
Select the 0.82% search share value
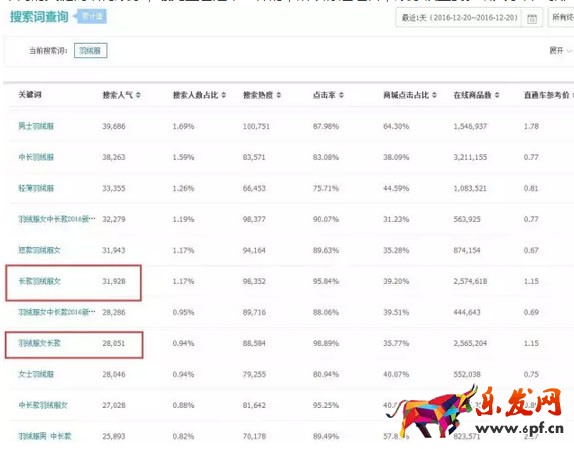pos(183,436)
